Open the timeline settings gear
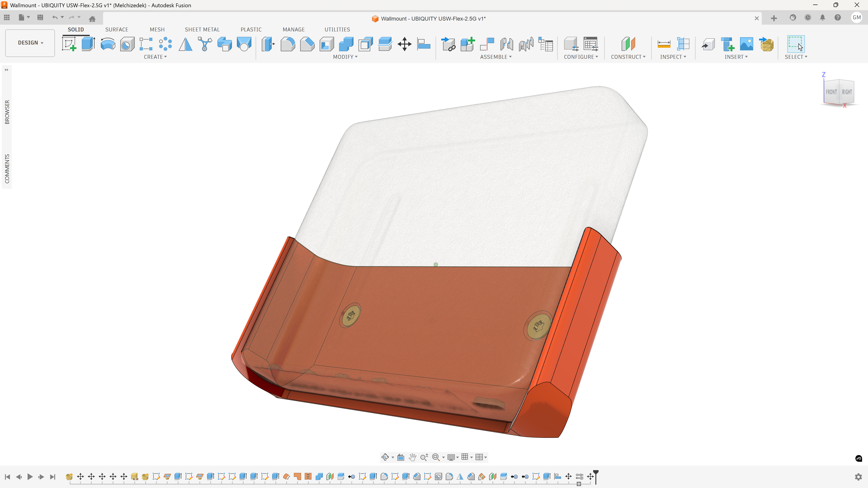This screenshot has height=488, width=868. click(x=858, y=477)
